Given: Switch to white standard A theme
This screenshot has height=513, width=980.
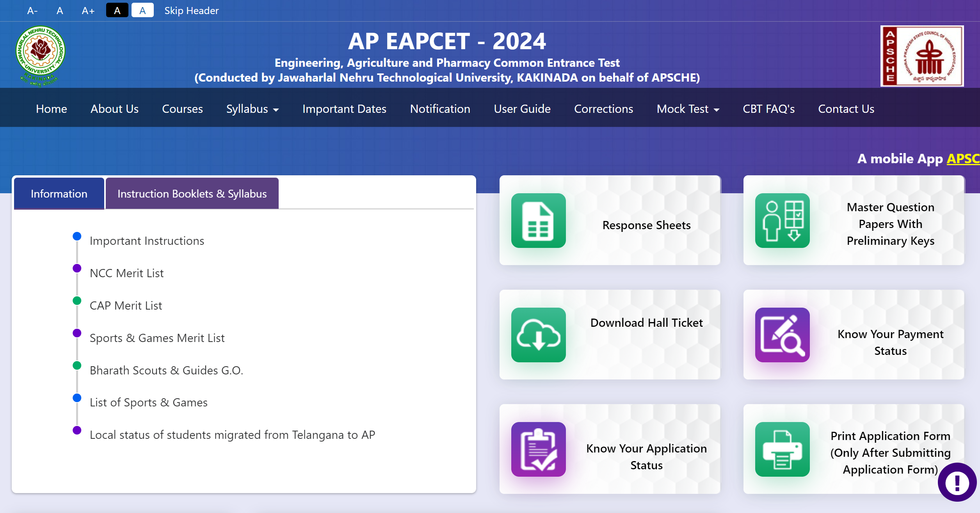Looking at the screenshot, I should [142, 11].
